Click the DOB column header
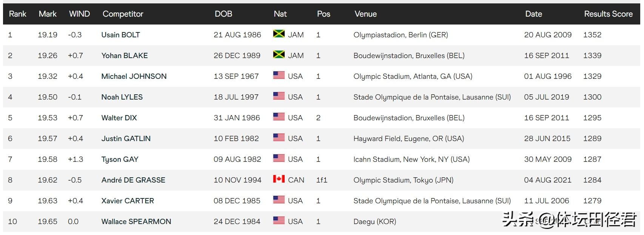The height and width of the screenshot is (235, 644). point(223,14)
